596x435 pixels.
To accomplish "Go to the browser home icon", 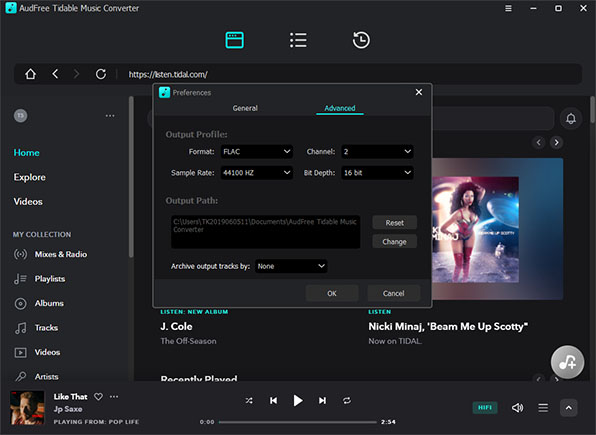I will click(30, 74).
